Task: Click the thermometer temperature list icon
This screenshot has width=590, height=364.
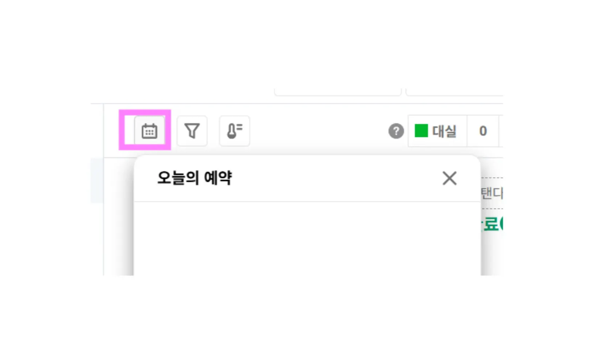Action: [x=235, y=131]
